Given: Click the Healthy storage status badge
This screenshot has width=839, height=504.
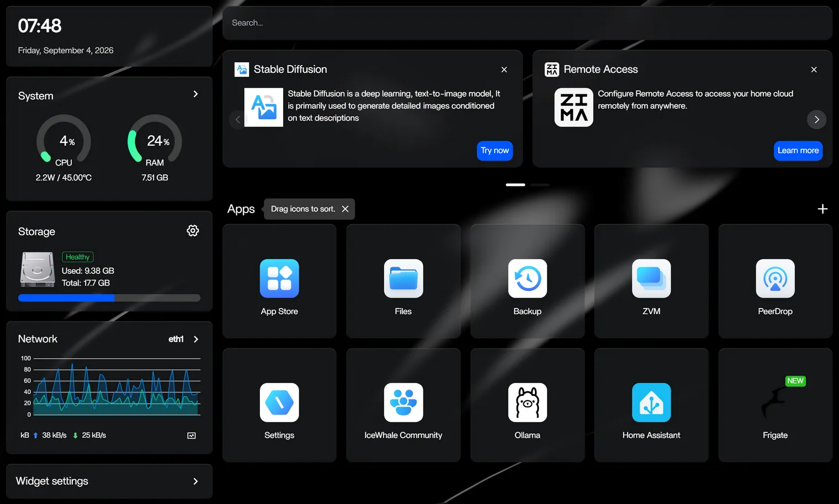Looking at the screenshot, I should point(77,257).
